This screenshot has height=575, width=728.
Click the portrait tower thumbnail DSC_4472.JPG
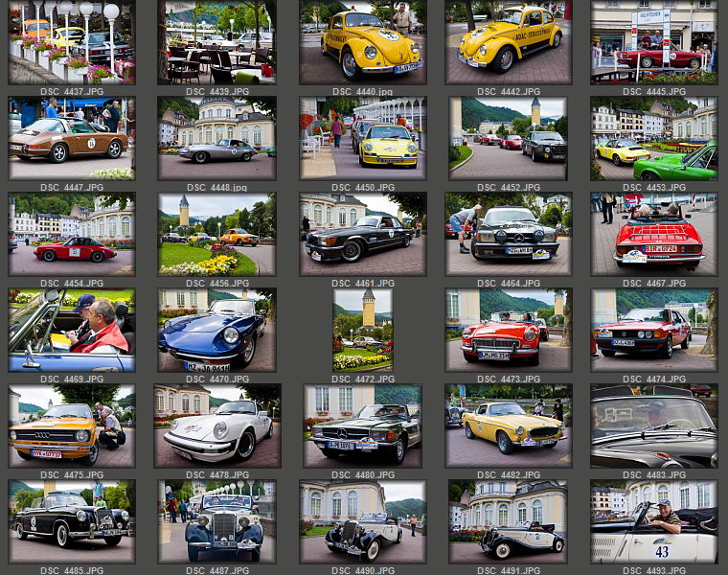(x=362, y=330)
